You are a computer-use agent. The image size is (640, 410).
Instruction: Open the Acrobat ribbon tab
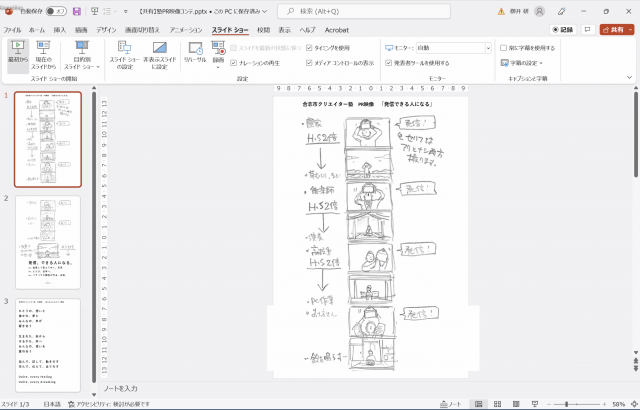337,30
